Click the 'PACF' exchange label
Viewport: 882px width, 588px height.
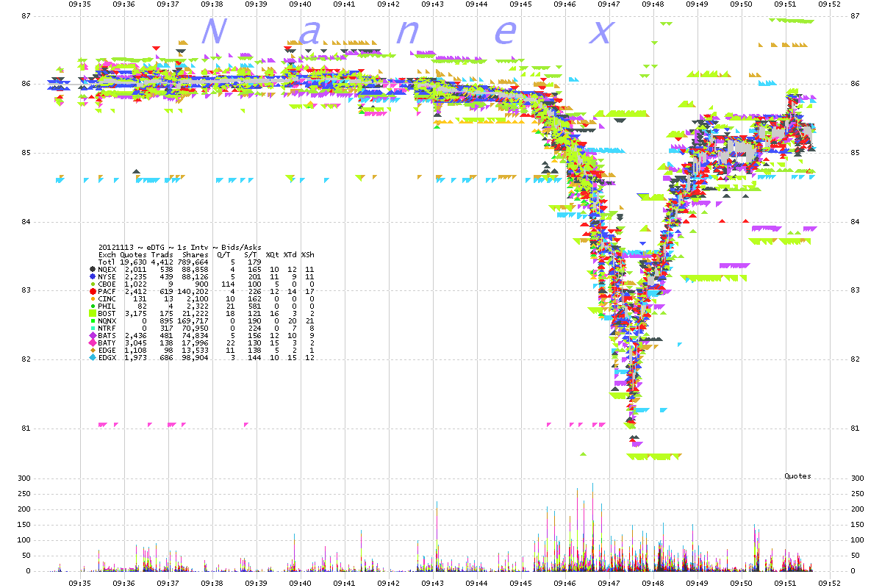[x=107, y=293]
